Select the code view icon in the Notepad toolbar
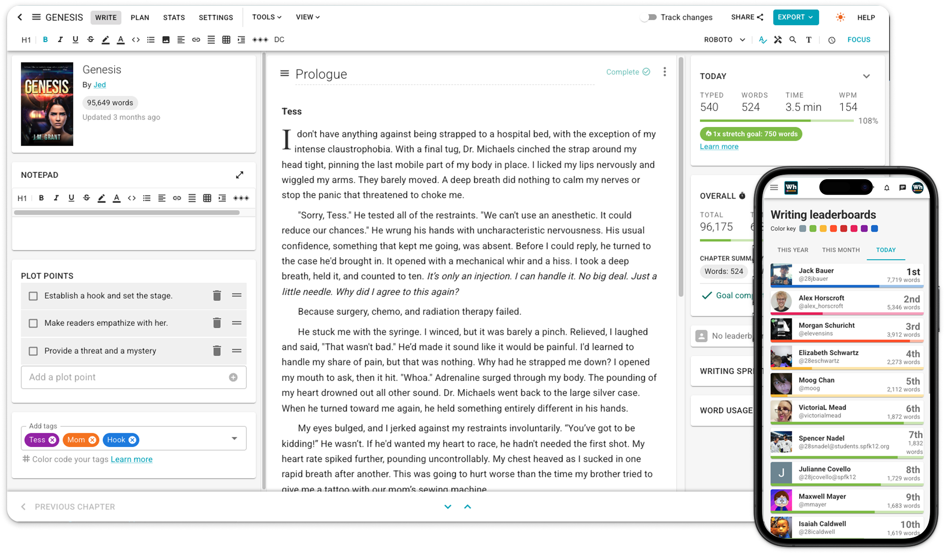Viewport: 950px width, 560px height. [131, 198]
